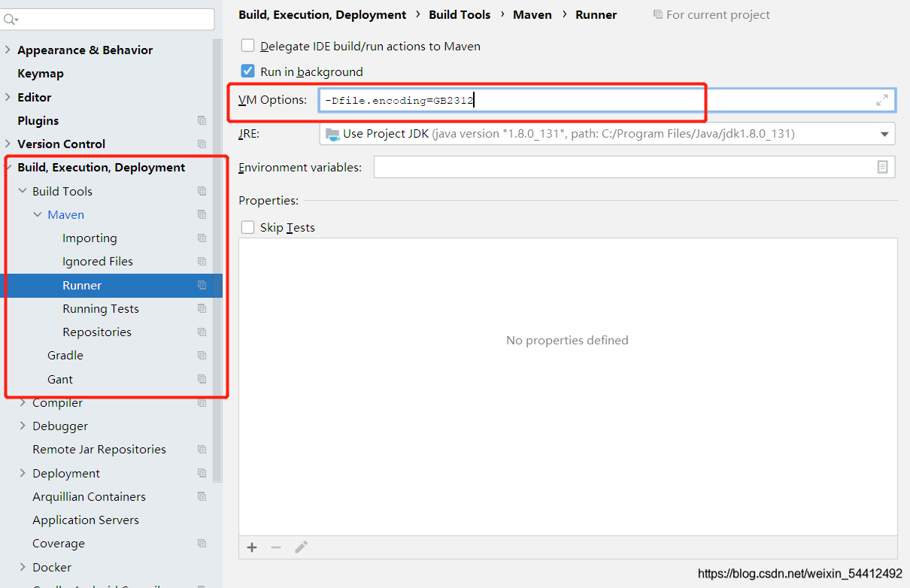Expand the Deployment node
The image size is (910, 588).
click(23, 473)
